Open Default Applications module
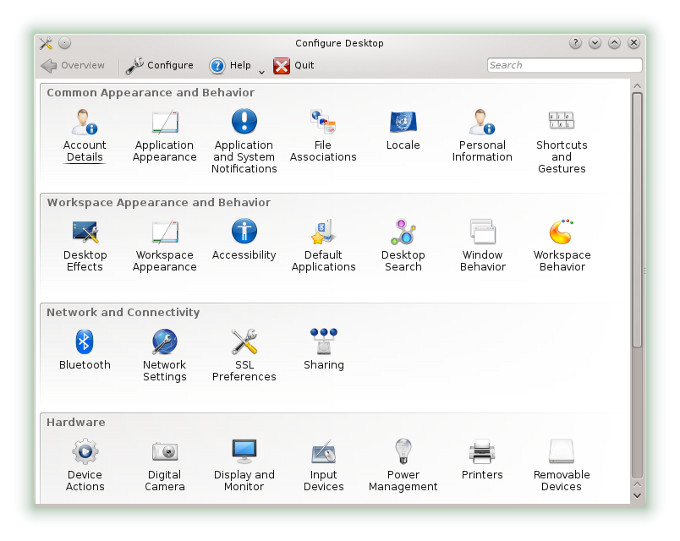The image size is (680, 541). pos(323,246)
